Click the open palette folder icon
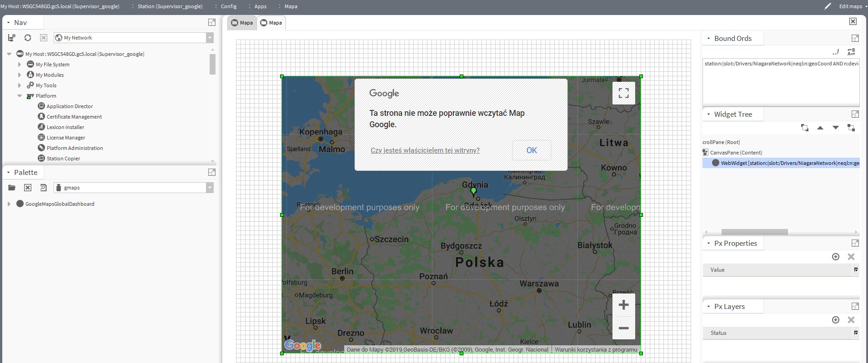868x363 pixels. click(12, 188)
